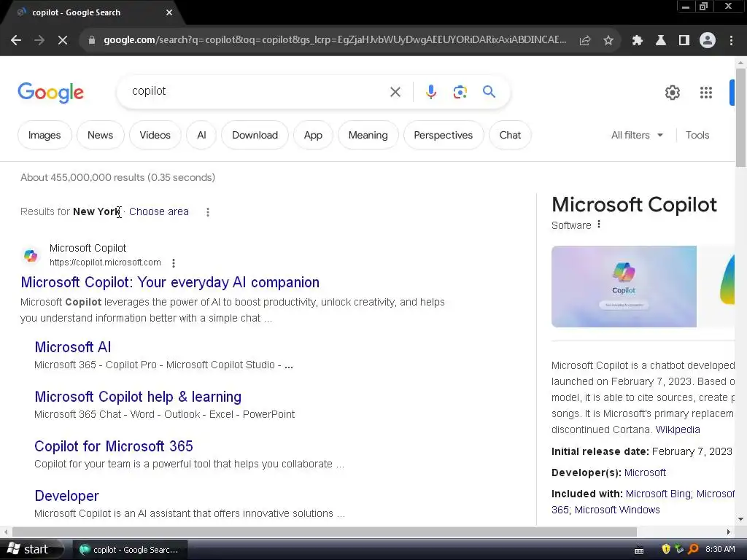
Task: Click the Microsoft Copilot favicon in results
Action: click(31, 256)
